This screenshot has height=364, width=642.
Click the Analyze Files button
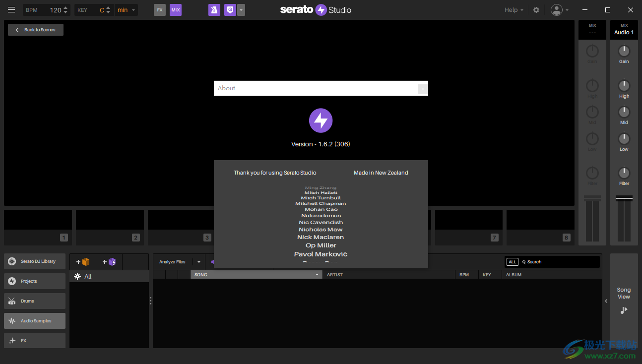coord(172,262)
